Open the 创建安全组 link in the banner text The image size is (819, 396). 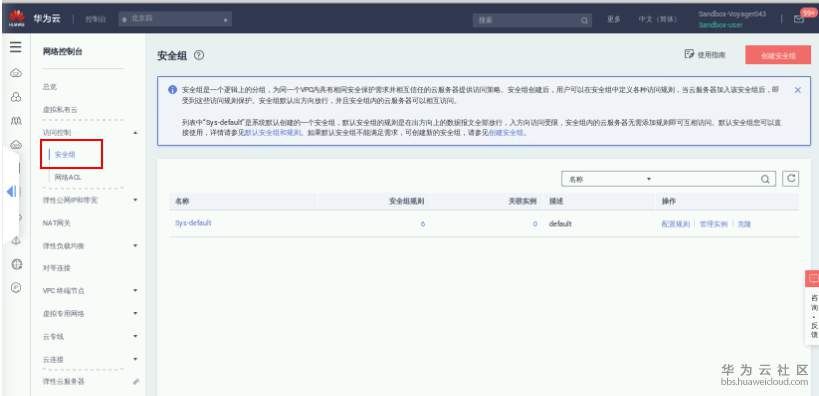tap(507, 133)
